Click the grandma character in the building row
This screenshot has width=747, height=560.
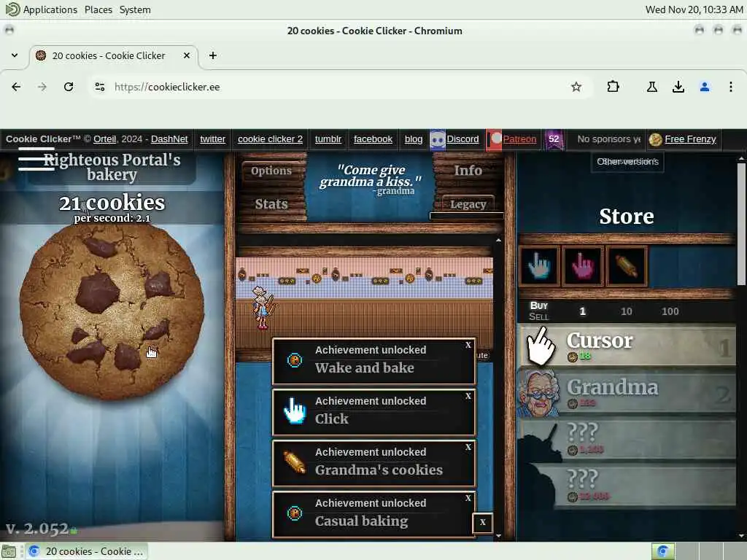click(262, 308)
